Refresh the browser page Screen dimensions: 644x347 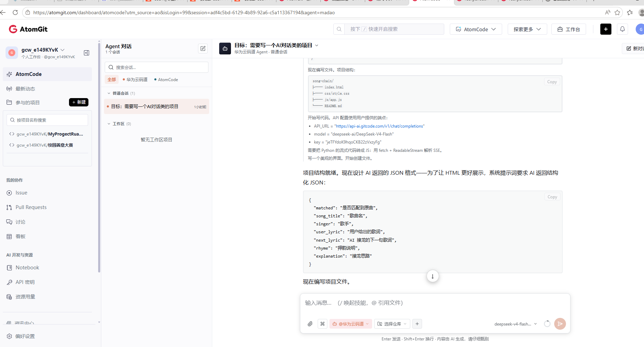point(15,12)
